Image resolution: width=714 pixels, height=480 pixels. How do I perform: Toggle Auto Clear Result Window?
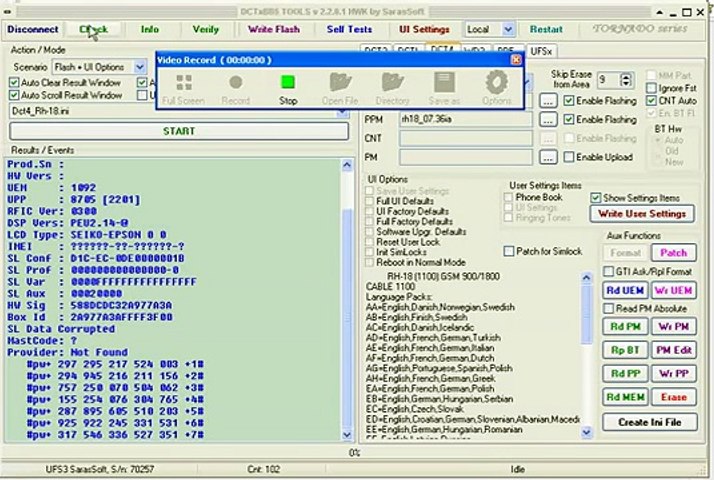coord(14,82)
